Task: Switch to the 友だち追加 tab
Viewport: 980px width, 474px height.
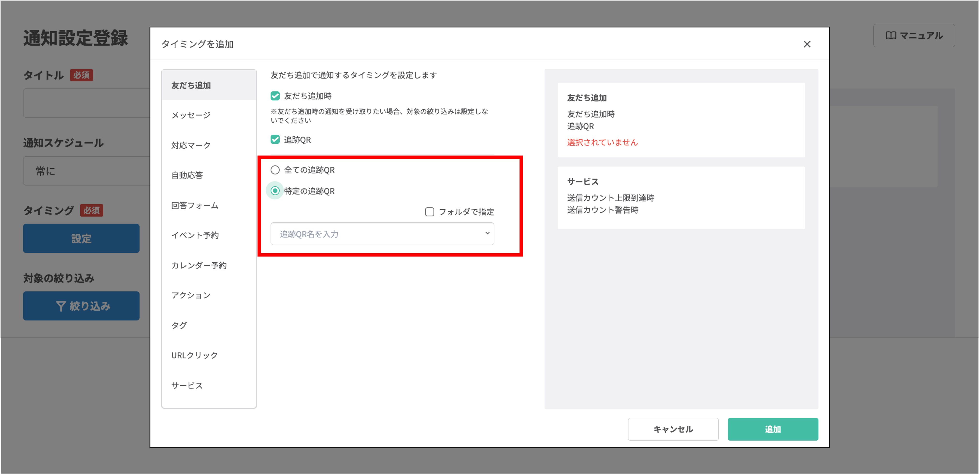Action: point(209,85)
